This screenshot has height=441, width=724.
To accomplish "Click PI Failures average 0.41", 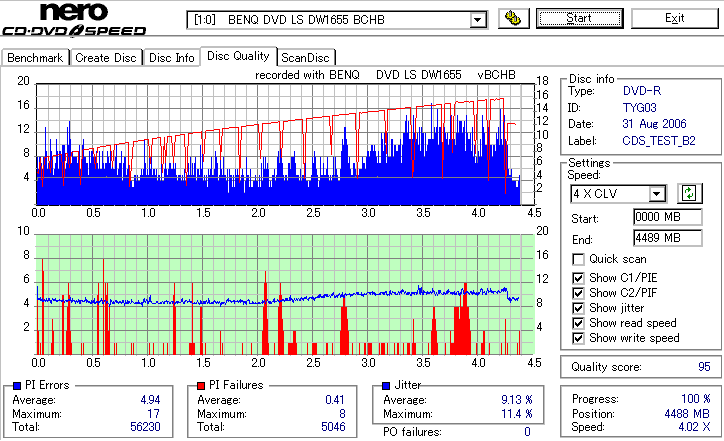I will pos(335,400).
